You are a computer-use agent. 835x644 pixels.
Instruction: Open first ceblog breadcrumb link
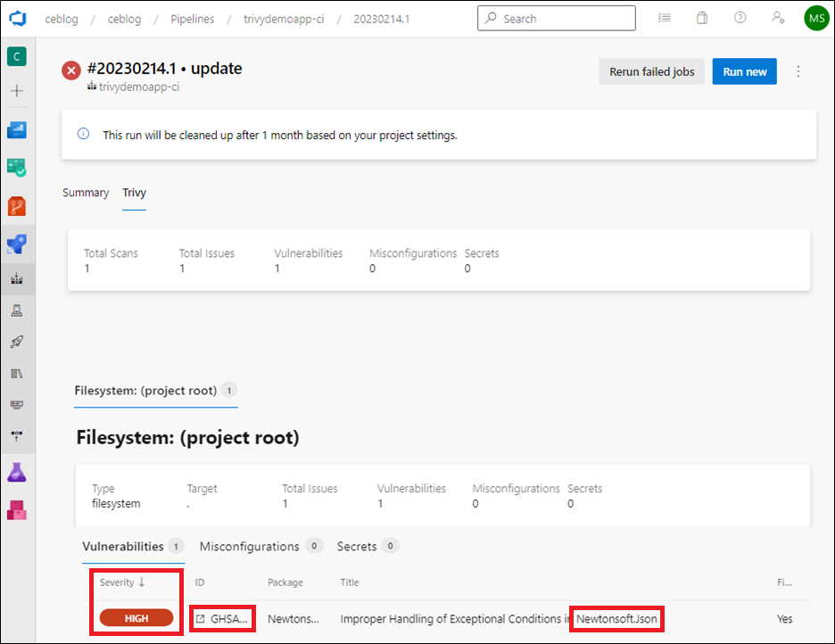(x=62, y=19)
